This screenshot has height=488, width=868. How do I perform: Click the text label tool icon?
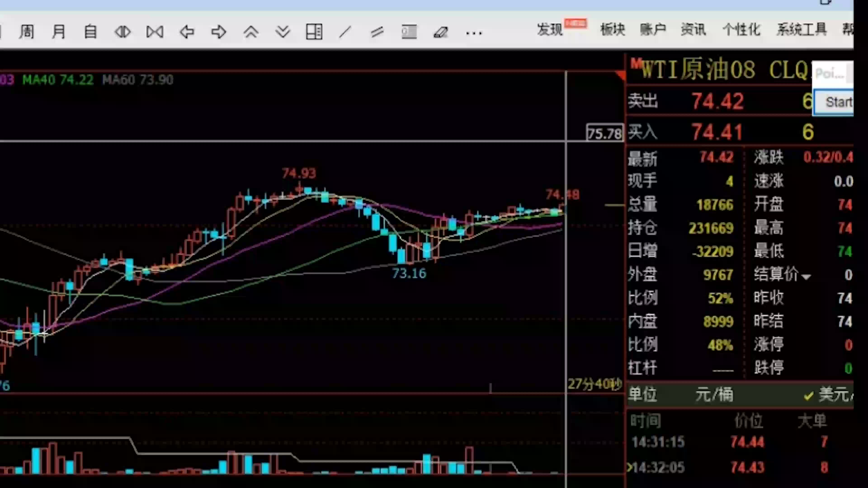tap(409, 32)
